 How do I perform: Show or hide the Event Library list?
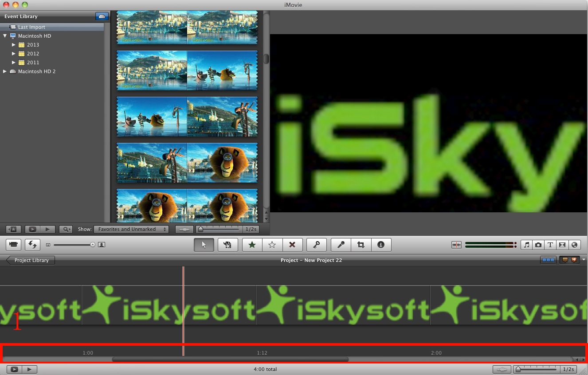(x=13, y=229)
